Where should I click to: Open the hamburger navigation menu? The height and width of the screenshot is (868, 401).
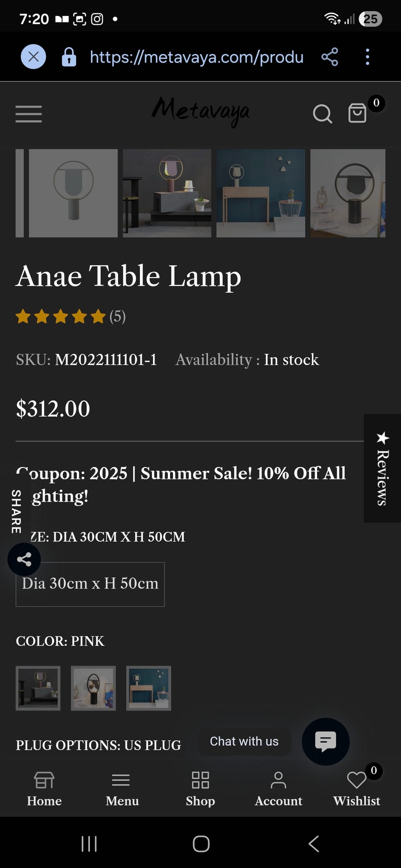tap(28, 114)
